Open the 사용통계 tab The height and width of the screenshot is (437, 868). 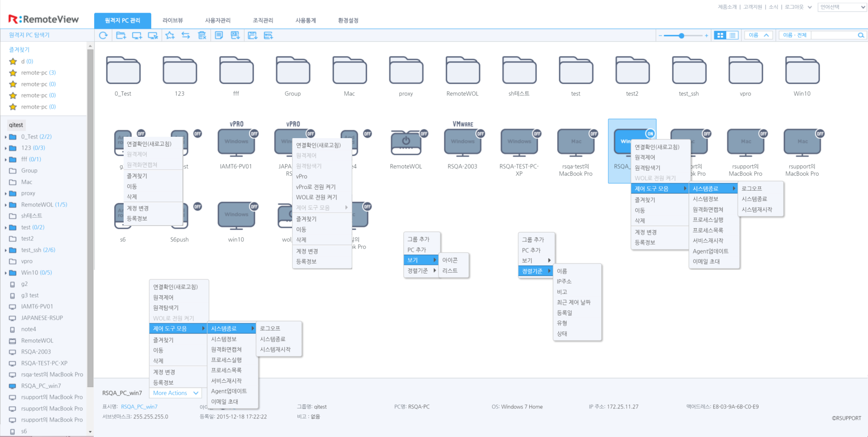(x=306, y=20)
